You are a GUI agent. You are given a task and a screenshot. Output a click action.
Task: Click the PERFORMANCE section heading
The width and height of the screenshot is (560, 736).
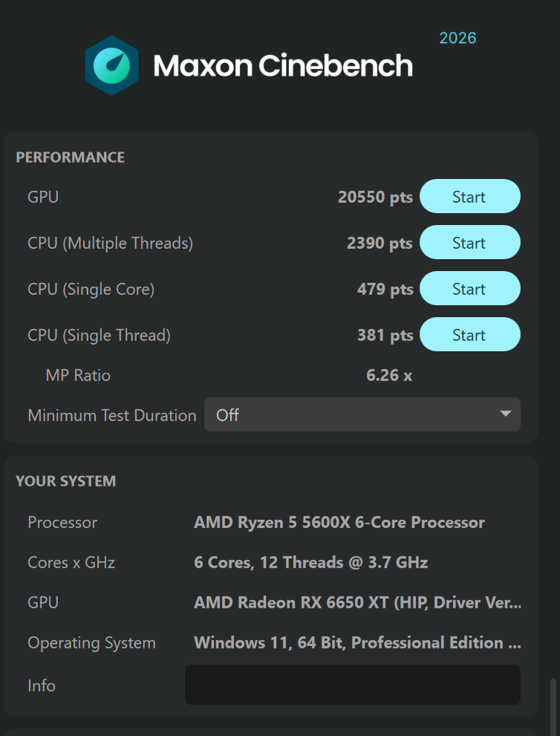70,157
